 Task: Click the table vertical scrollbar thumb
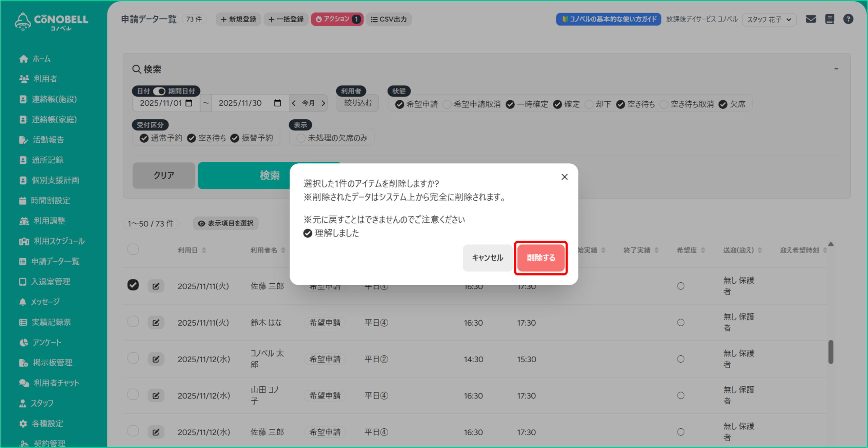tap(830, 352)
